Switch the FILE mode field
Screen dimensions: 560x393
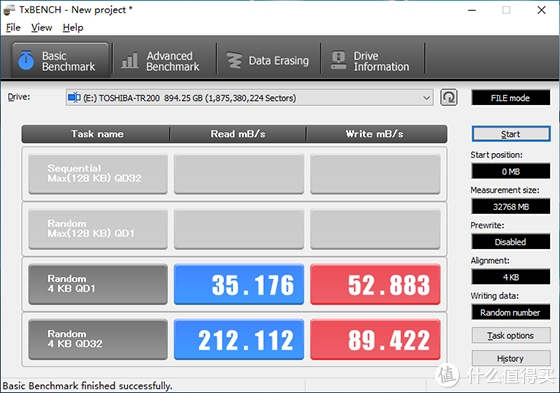tap(511, 98)
